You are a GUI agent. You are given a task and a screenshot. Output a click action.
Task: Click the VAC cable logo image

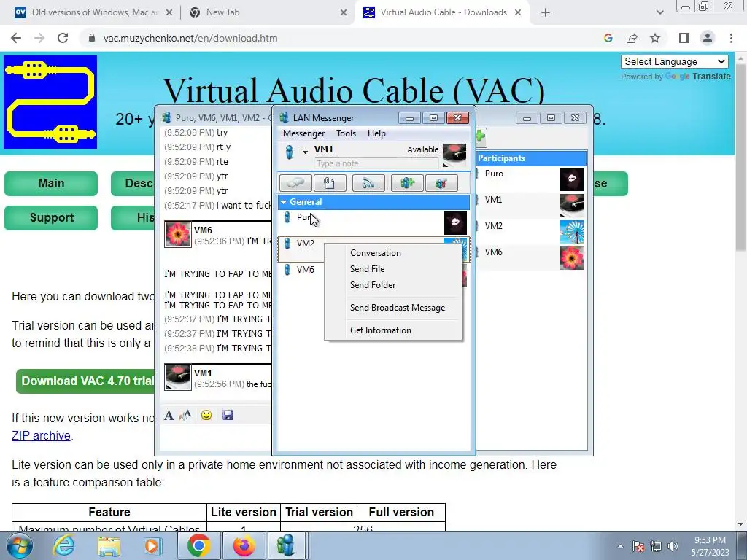click(50, 102)
